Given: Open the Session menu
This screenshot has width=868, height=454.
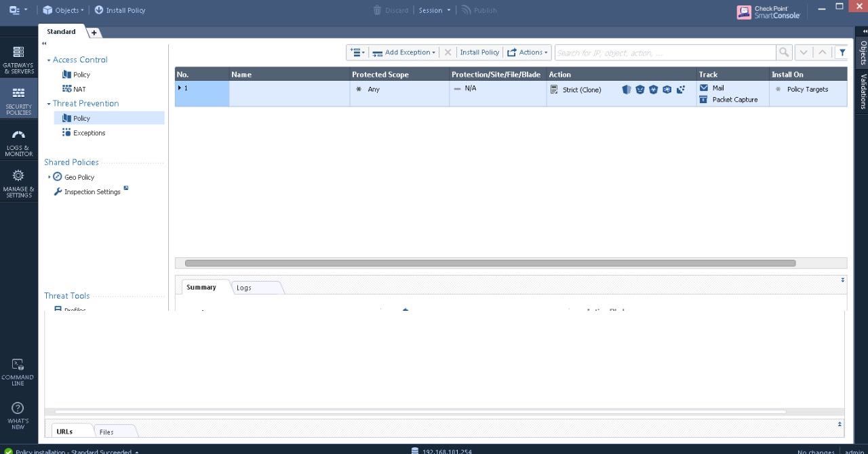Looking at the screenshot, I should pos(434,10).
